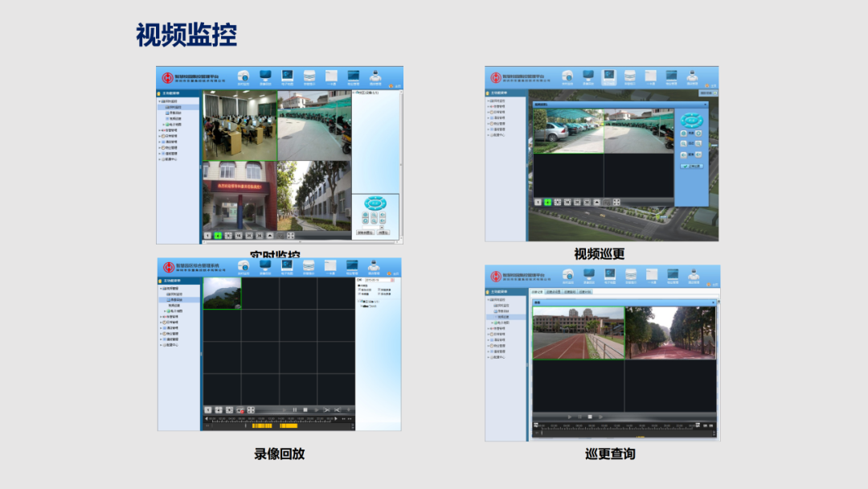This screenshot has width=868, height=489.
Task: Click server stack icon in 实时监控 window toolbar
Action: tap(309, 76)
